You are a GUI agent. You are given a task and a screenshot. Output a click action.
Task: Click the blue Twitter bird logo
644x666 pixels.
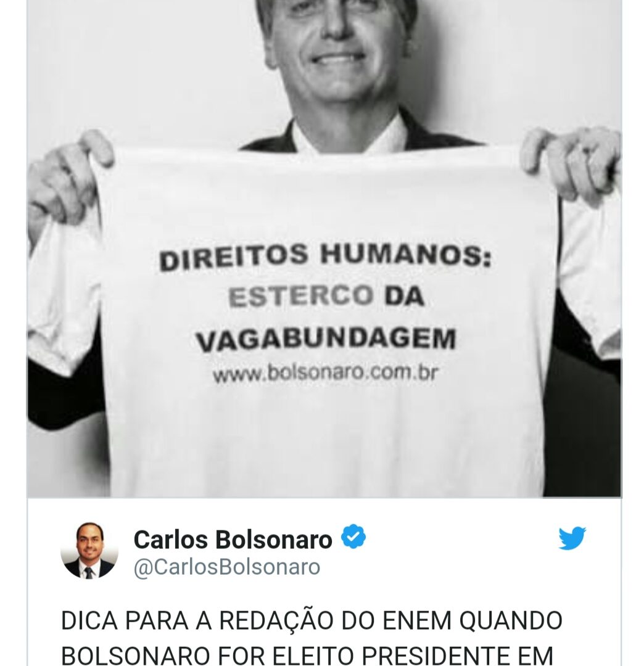(x=572, y=538)
